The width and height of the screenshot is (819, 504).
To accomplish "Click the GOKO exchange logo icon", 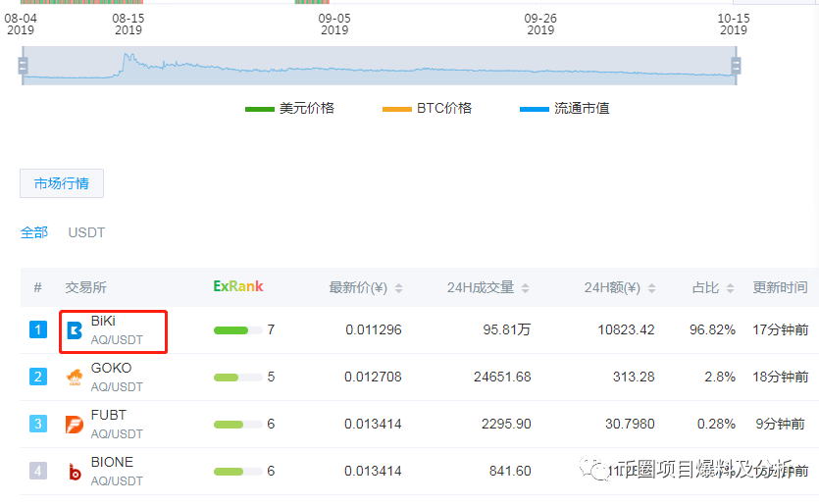I will click(75, 378).
